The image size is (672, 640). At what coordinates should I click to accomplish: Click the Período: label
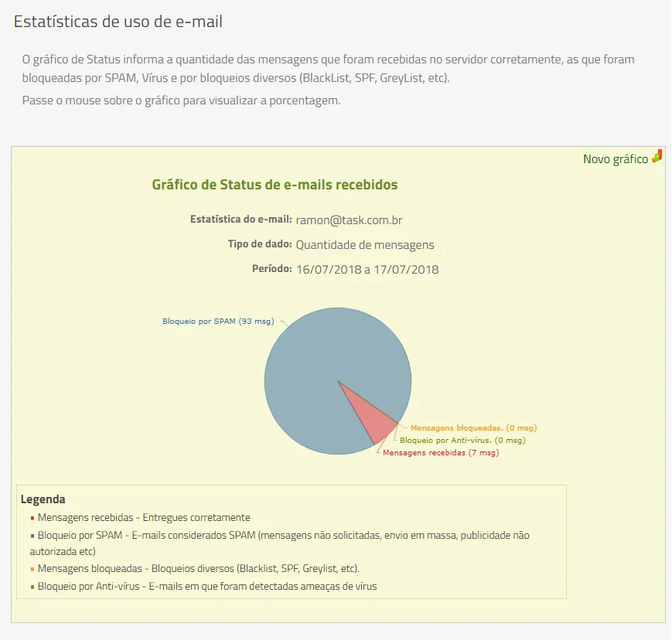click(x=271, y=269)
